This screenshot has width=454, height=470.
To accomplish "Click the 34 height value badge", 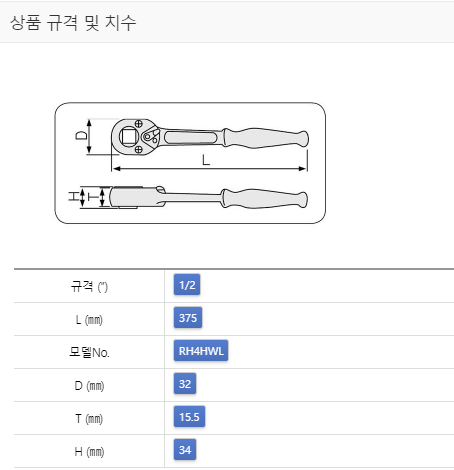I will pos(185,450).
